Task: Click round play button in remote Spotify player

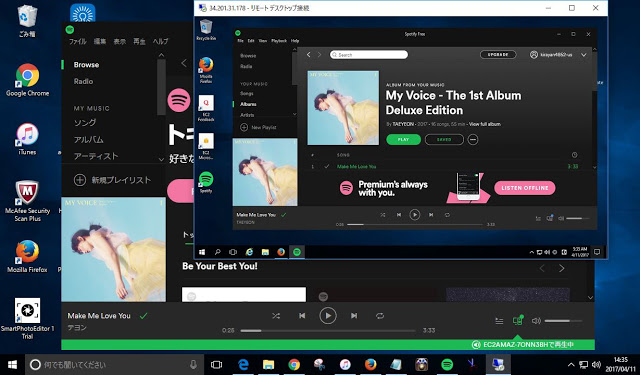Action: (415, 215)
